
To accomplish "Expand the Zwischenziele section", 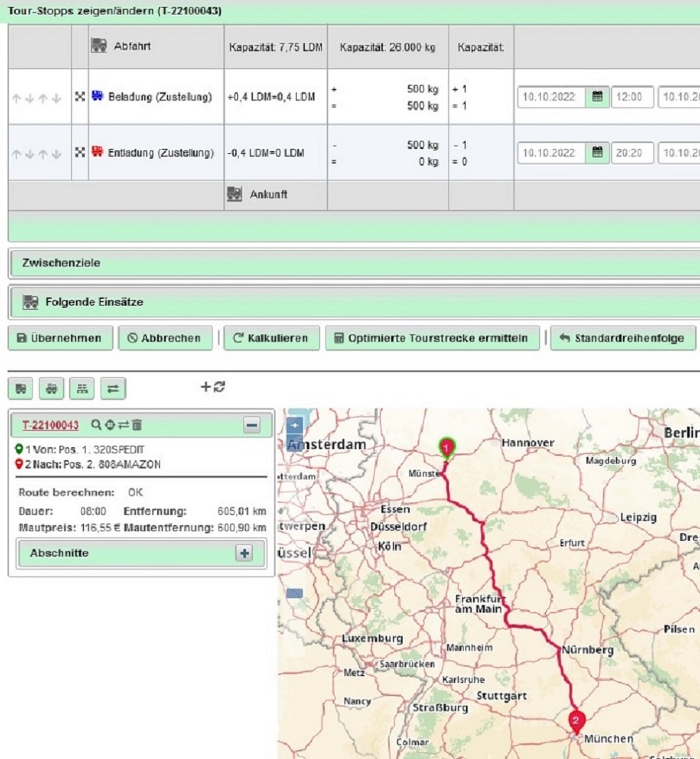I will click(354, 264).
